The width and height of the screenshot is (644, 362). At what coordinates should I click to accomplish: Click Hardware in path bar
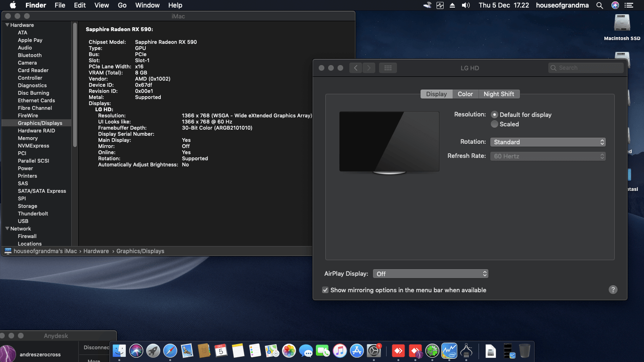[96, 251]
